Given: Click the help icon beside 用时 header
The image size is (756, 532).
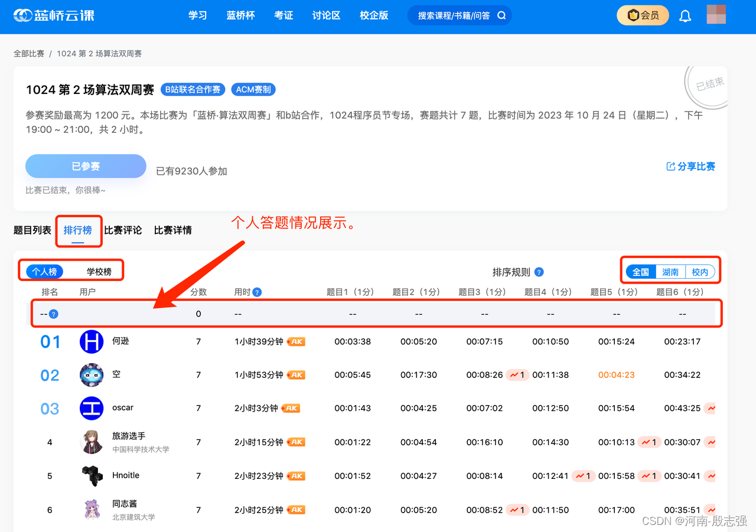Looking at the screenshot, I should [x=257, y=292].
